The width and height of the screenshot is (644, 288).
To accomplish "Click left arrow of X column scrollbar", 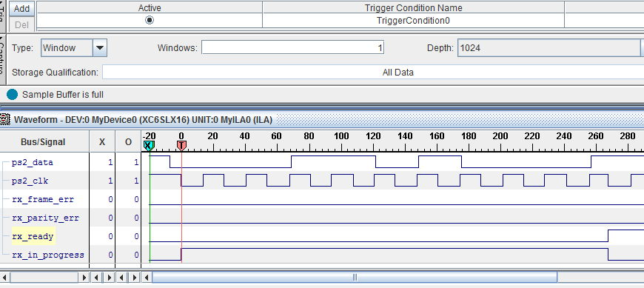I will click(x=96, y=278).
